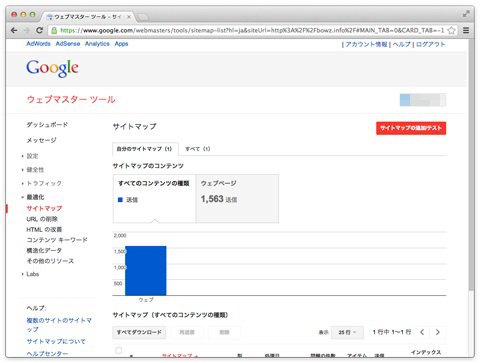Click the Google logo
This screenshot has height=363, width=480.
[52, 68]
